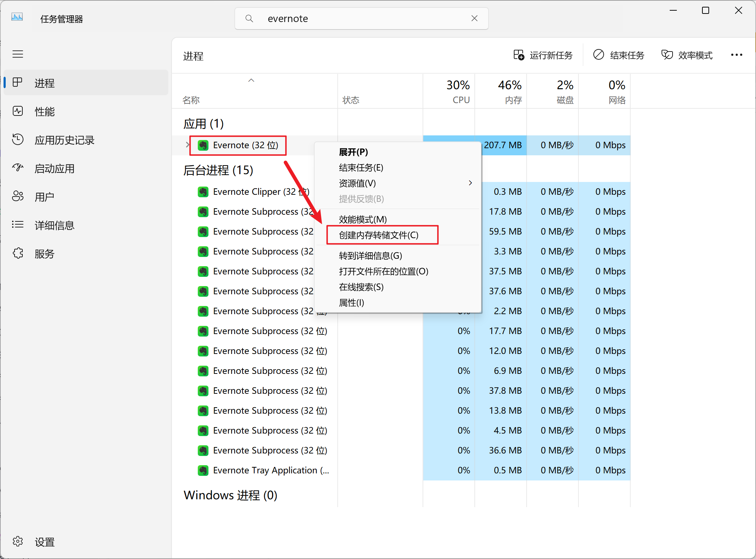756x559 pixels.
Task: Switch to 详细信息 view
Action: 86,225
